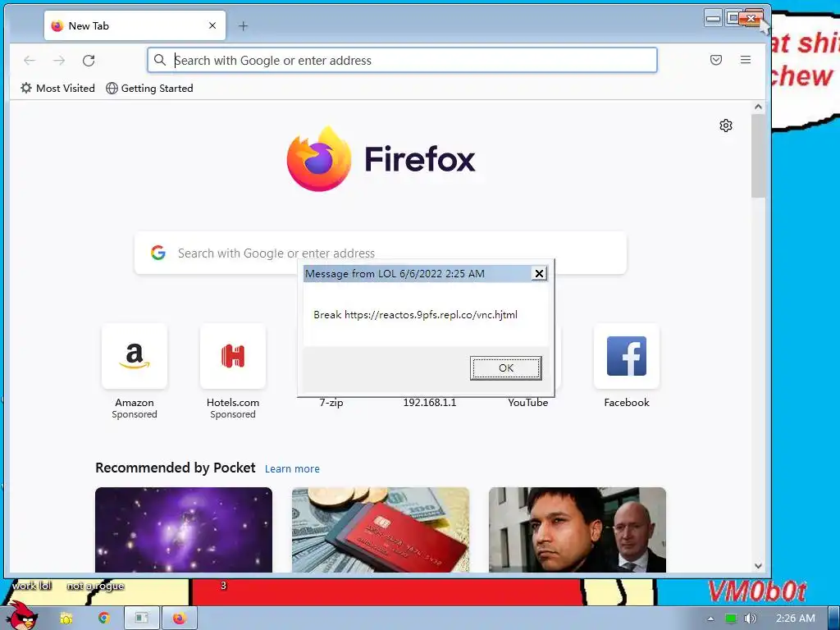The height and width of the screenshot is (630, 840).
Task: Reload the current page
Action: (89, 60)
